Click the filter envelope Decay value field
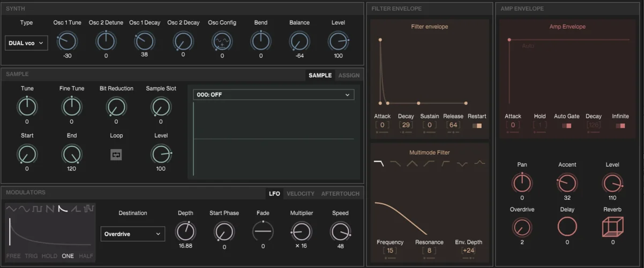This screenshot has width=644, height=268. pyautogui.click(x=406, y=125)
